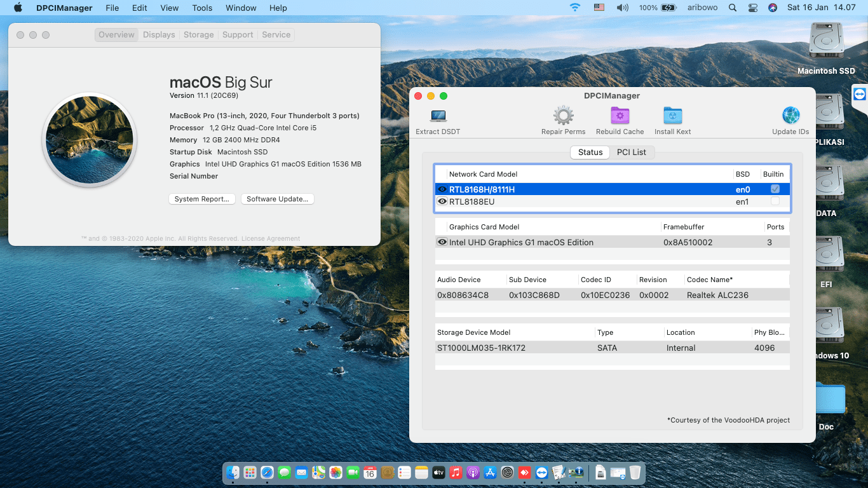Switch to Displays tab in About window

click(x=159, y=35)
